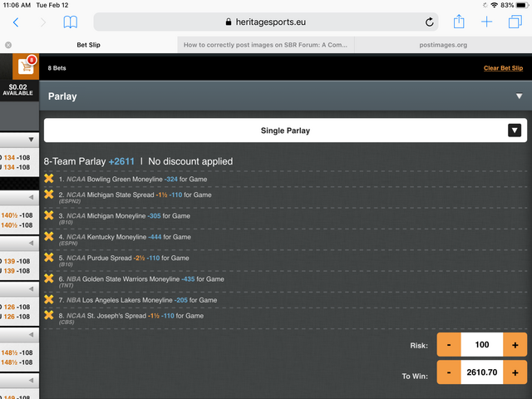532x399 pixels.
Task: Click Clear Bet Slip link
Action: [x=503, y=68]
